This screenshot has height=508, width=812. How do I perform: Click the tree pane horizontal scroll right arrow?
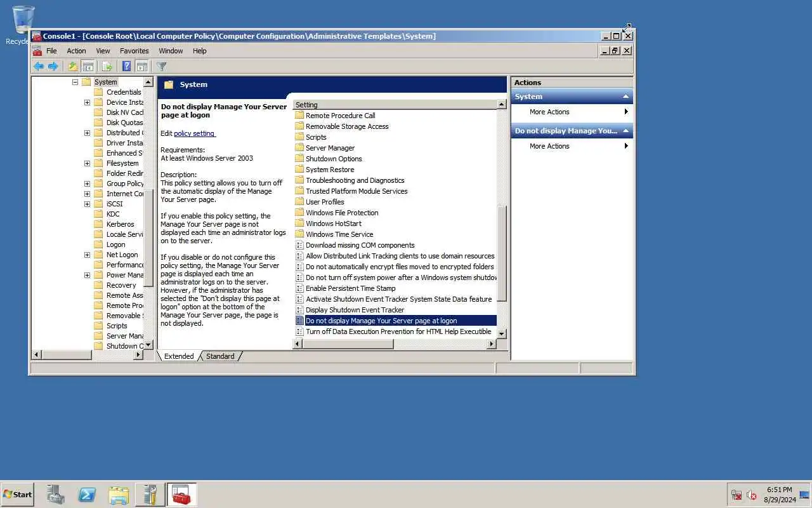click(138, 355)
